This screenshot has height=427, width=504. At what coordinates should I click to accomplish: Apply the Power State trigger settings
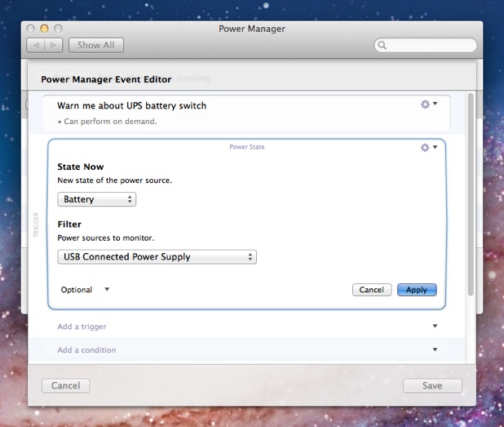(x=417, y=290)
